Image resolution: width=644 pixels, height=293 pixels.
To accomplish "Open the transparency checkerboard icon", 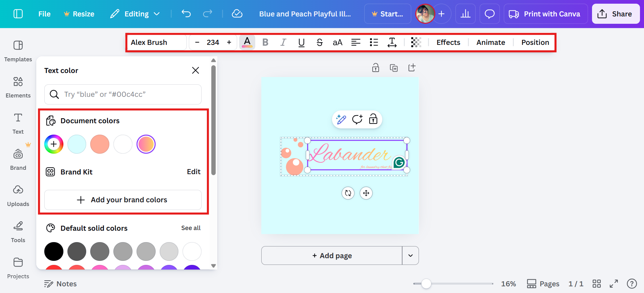I will click(416, 43).
